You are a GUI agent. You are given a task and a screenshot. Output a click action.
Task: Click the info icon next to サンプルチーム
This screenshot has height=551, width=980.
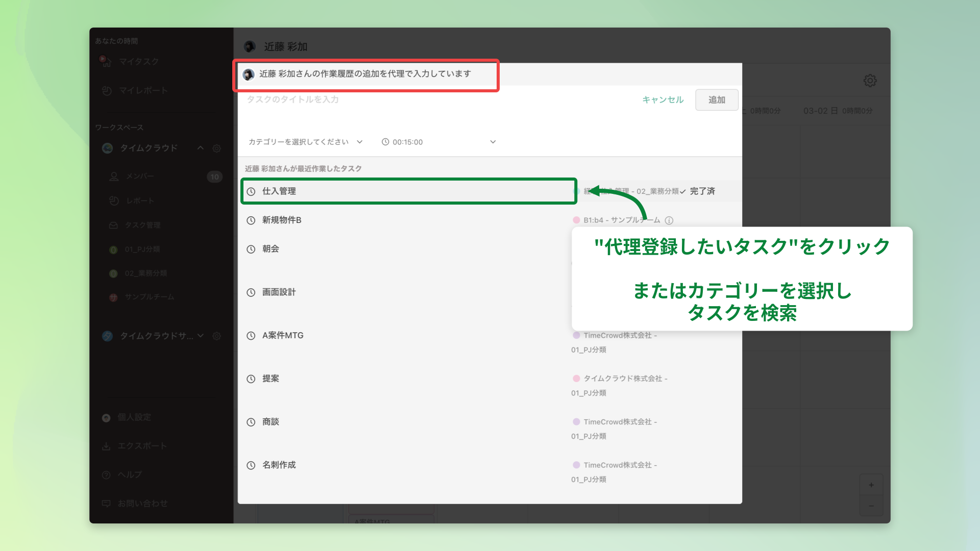click(669, 220)
